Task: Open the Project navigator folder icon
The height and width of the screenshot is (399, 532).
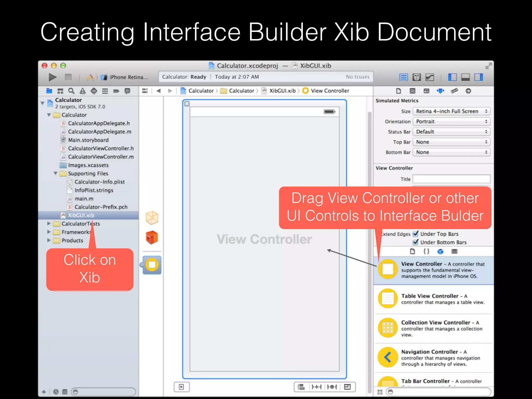Action: [49, 91]
